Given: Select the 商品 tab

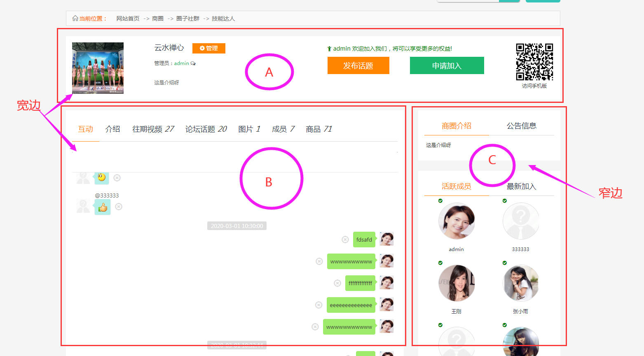Looking at the screenshot, I should tap(318, 129).
